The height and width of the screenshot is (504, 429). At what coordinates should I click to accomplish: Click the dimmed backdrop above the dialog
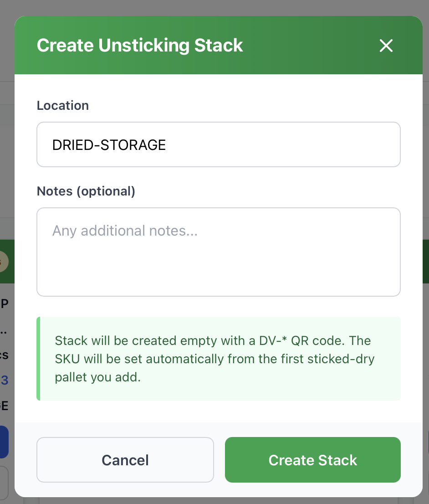(214, 7)
